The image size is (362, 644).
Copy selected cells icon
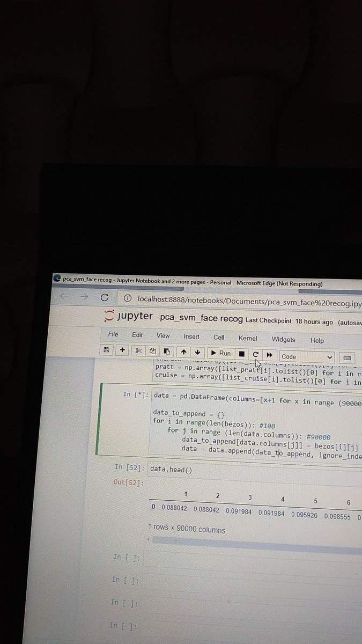click(152, 351)
